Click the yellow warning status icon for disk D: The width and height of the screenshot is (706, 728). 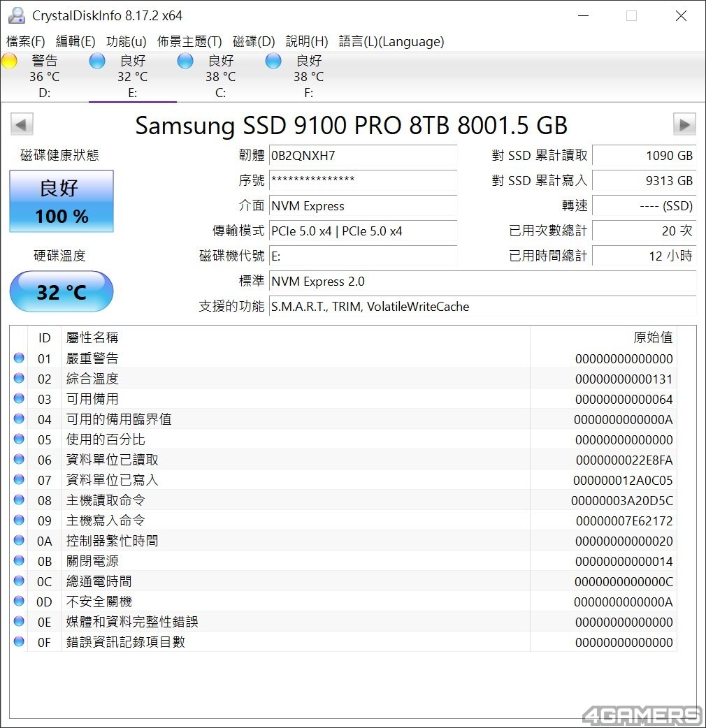click(x=9, y=61)
